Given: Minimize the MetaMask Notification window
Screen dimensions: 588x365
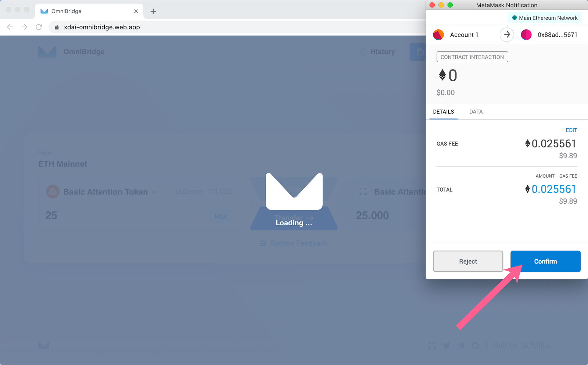Looking at the screenshot, I should pos(441,5).
